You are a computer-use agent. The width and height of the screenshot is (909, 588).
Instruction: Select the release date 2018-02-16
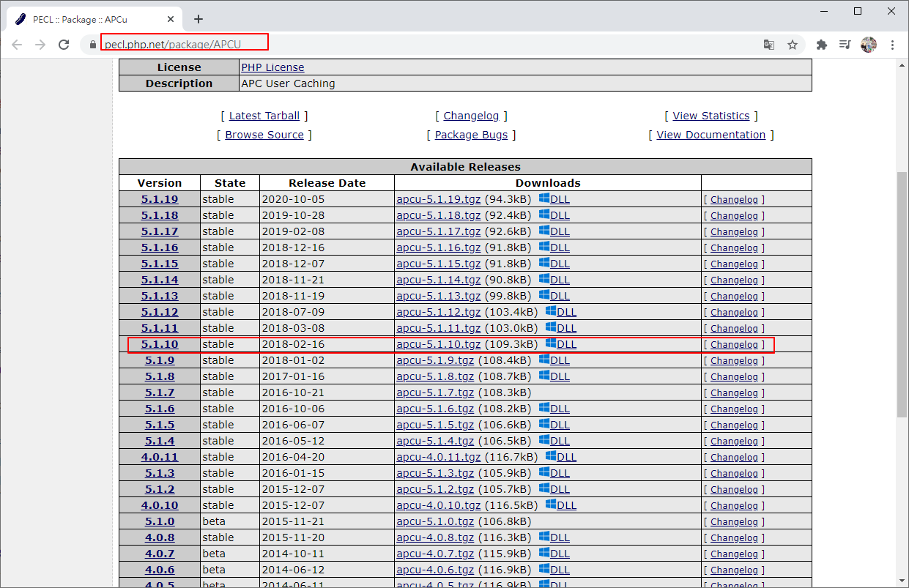[293, 344]
